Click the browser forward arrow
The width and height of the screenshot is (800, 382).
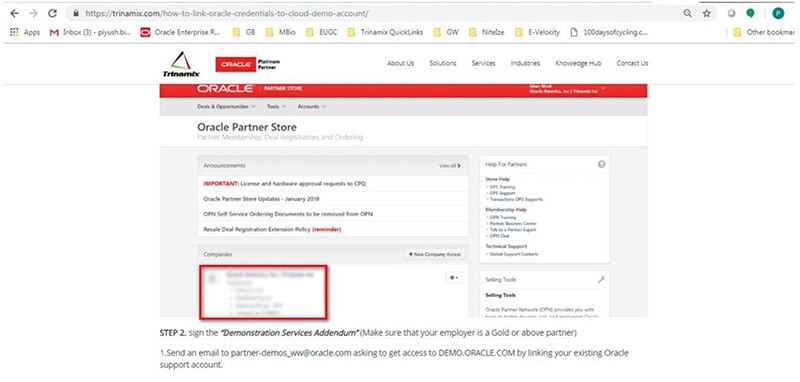coord(33,14)
